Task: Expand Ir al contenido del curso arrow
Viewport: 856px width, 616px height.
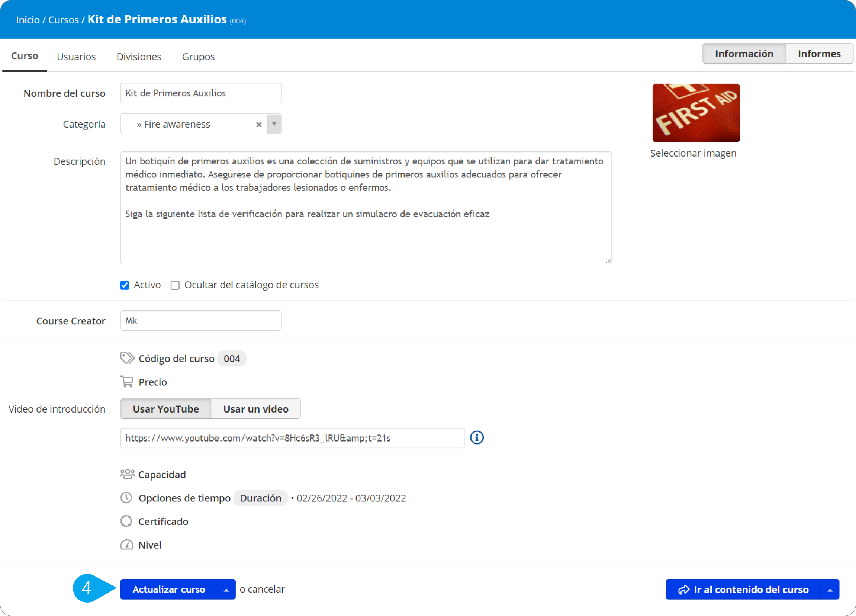Action: [x=830, y=590]
